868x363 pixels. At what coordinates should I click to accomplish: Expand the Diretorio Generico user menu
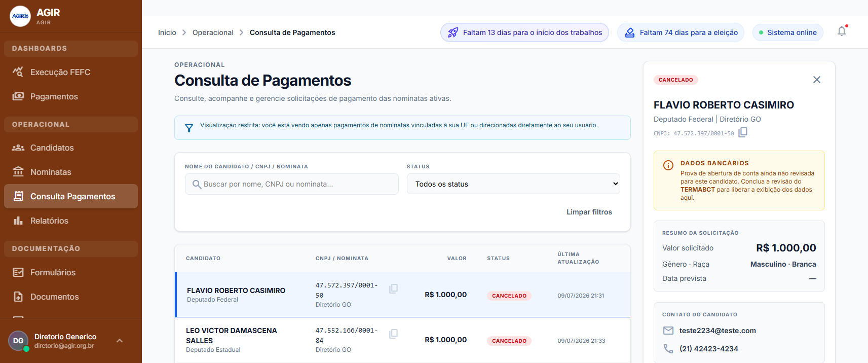coord(120,341)
